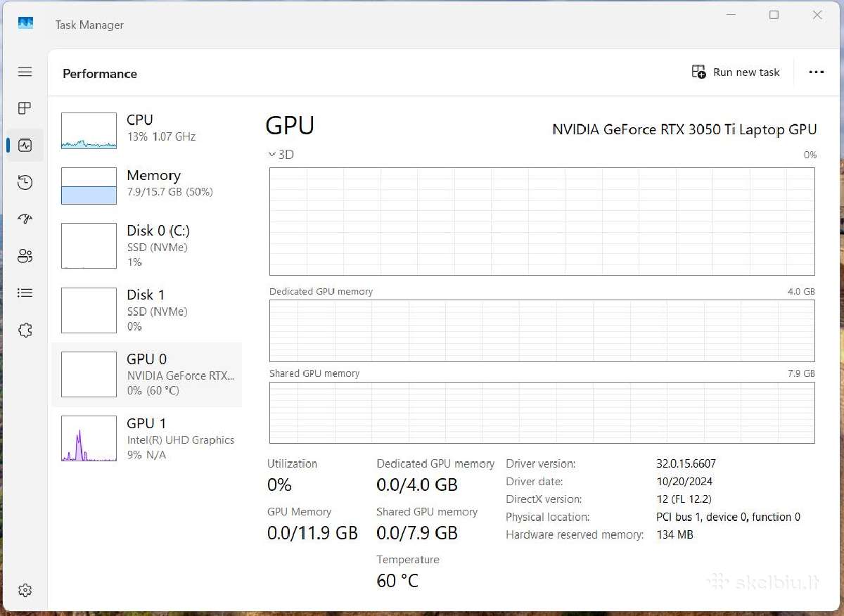Click Shared GPU memory value 0.0/7.9 GB
This screenshot has height=616, width=844.
[417, 533]
